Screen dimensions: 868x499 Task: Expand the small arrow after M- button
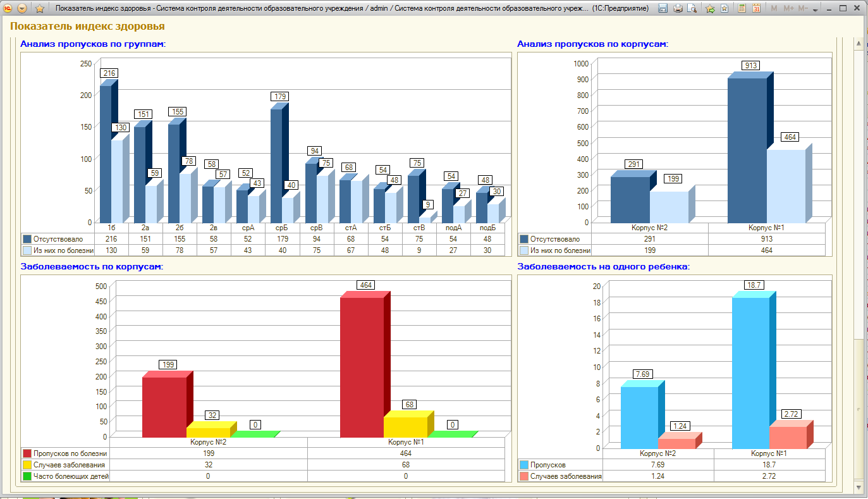point(815,9)
